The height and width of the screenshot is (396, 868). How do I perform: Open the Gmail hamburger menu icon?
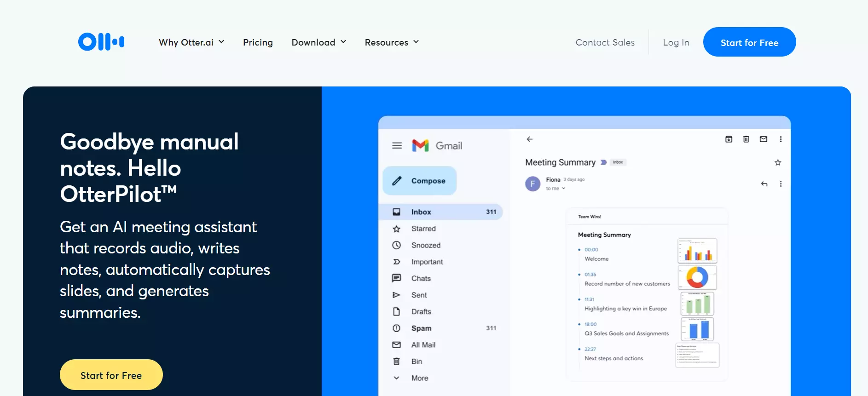click(x=397, y=146)
